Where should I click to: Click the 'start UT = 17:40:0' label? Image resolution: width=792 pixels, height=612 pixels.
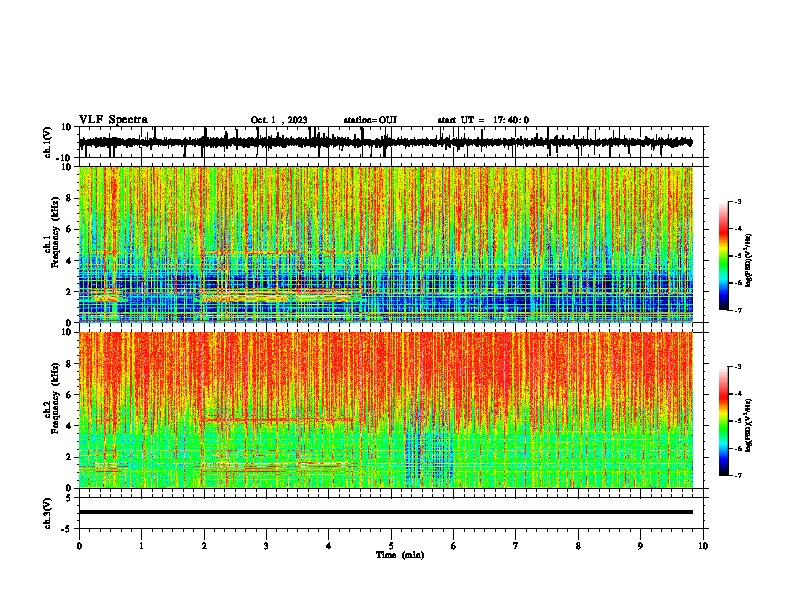point(483,120)
